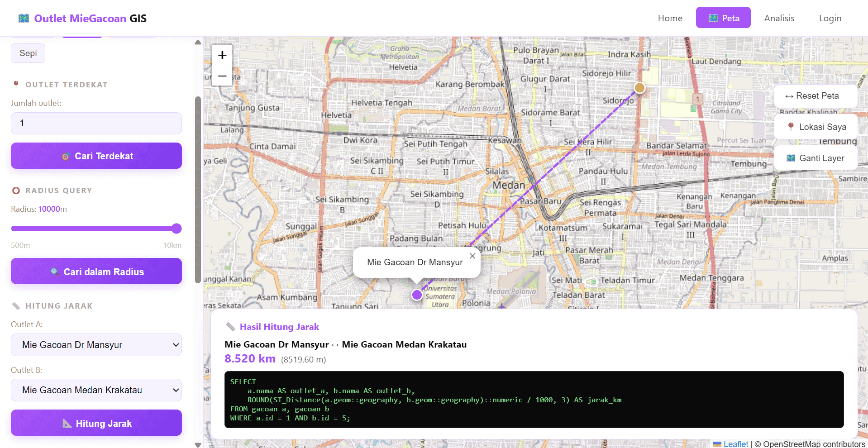Click the sidebar scrollbar thumb
Viewport: 868px width, 448px height.
coord(198,190)
